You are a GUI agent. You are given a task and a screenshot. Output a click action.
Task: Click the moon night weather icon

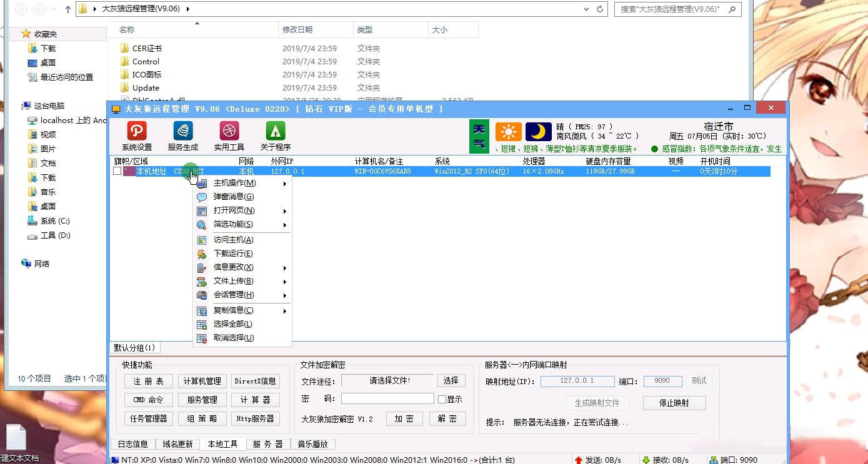(538, 132)
